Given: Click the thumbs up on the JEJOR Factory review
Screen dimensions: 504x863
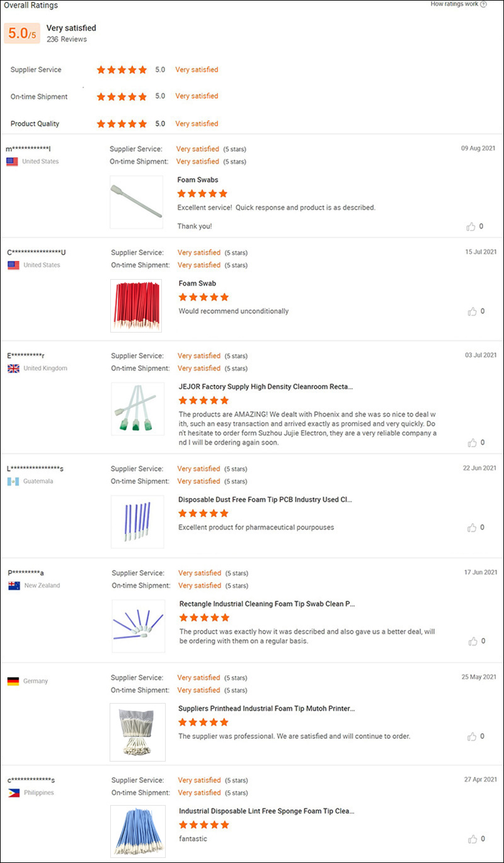Looking at the screenshot, I should click(x=472, y=443).
